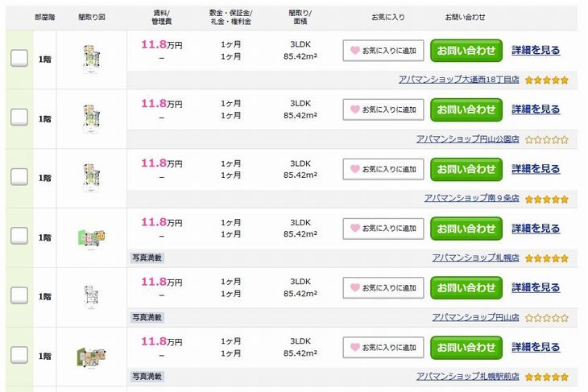The height and width of the screenshot is (392, 588).
Task: Click empty star rating of アパマンショップ円山公園店
Action: (x=547, y=139)
